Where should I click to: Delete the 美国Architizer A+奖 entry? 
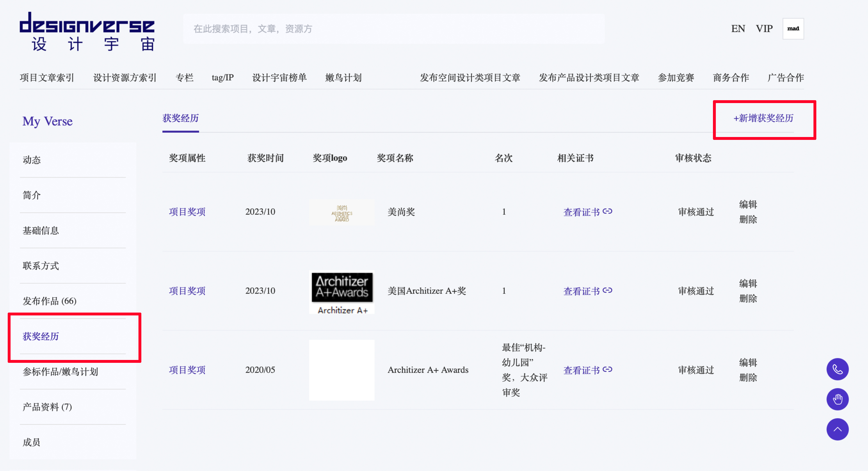pyautogui.click(x=748, y=299)
